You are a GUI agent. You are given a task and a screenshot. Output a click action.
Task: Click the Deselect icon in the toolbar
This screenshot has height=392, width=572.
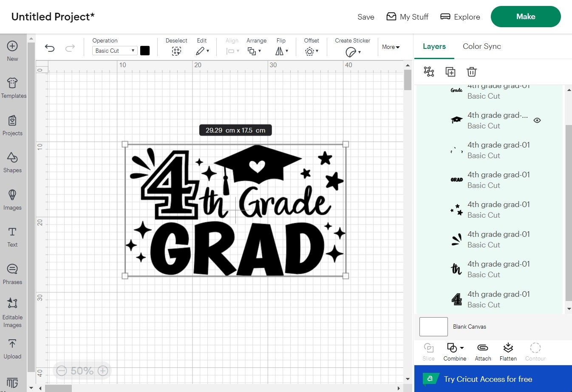pos(176,51)
